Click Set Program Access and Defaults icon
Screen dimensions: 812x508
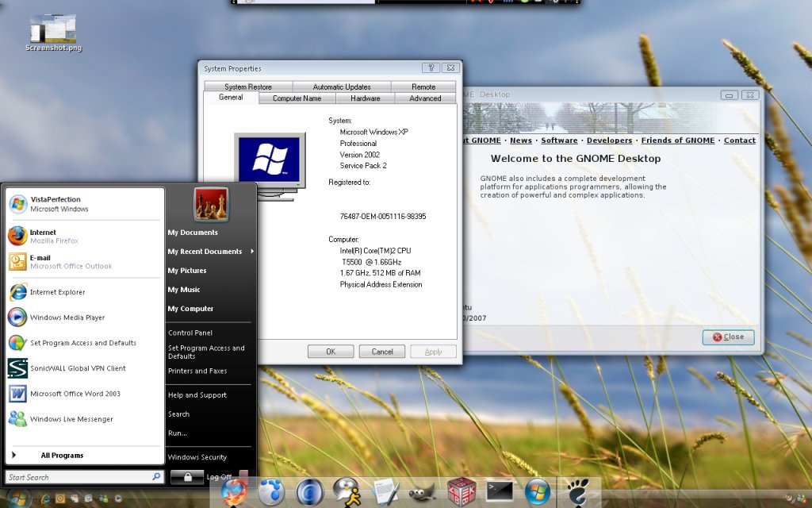click(x=17, y=343)
